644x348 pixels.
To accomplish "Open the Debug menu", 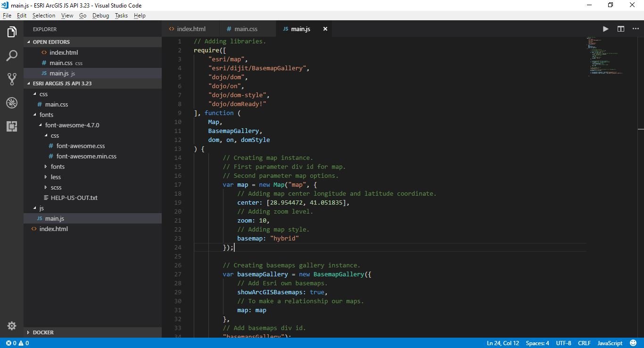I will [101, 16].
